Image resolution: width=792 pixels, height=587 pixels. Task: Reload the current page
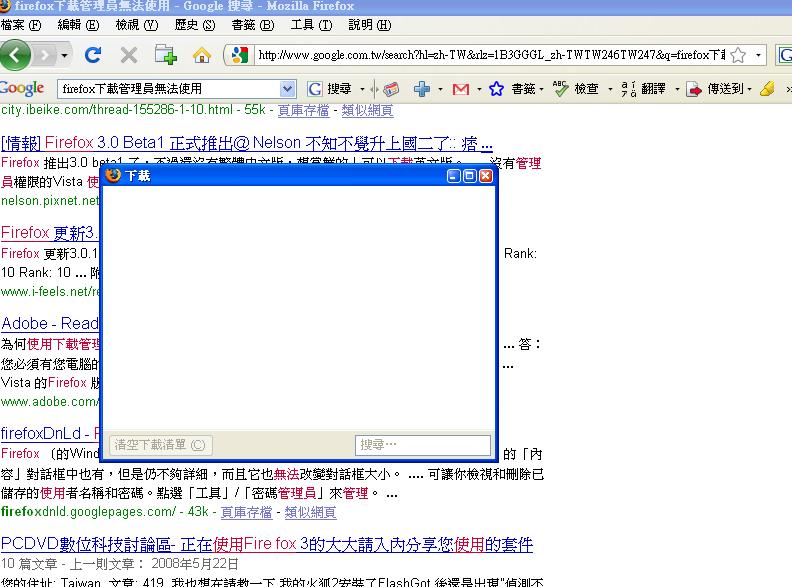coord(93,54)
